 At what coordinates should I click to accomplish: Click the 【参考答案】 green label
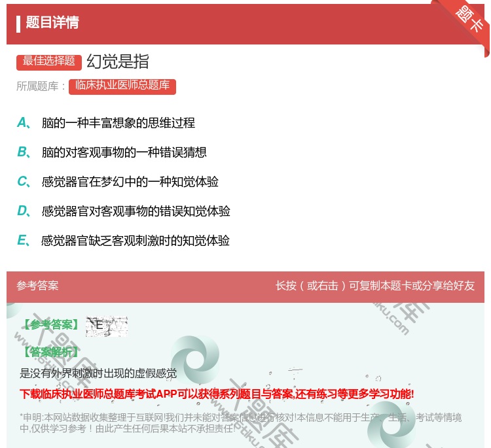(51, 324)
